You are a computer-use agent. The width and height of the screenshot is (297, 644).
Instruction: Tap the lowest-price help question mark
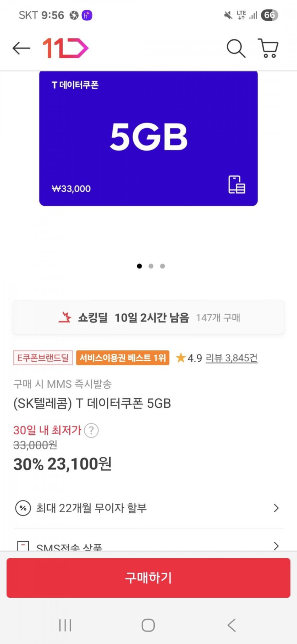[91, 430]
